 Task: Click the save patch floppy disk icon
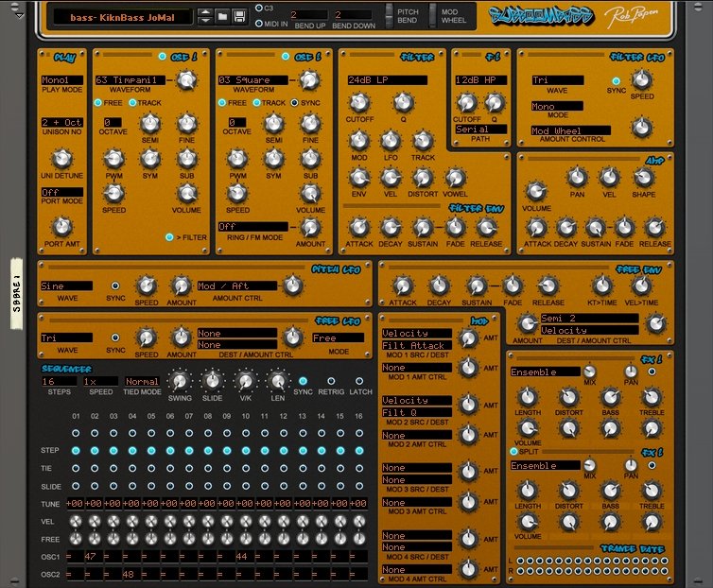click(239, 16)
